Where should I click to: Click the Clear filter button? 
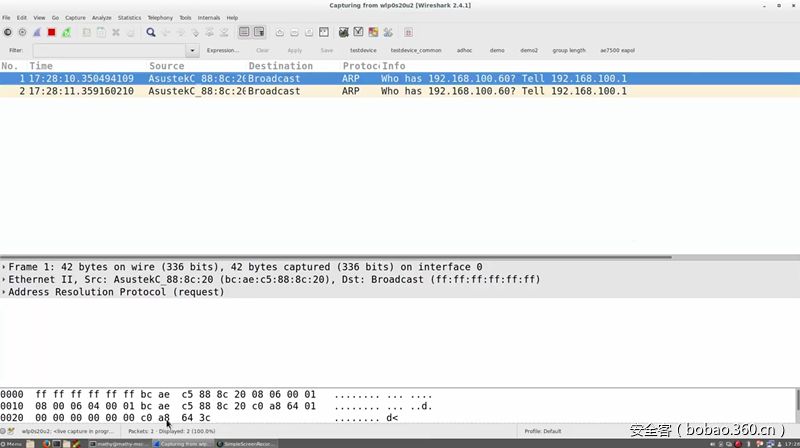click(262, 51)
